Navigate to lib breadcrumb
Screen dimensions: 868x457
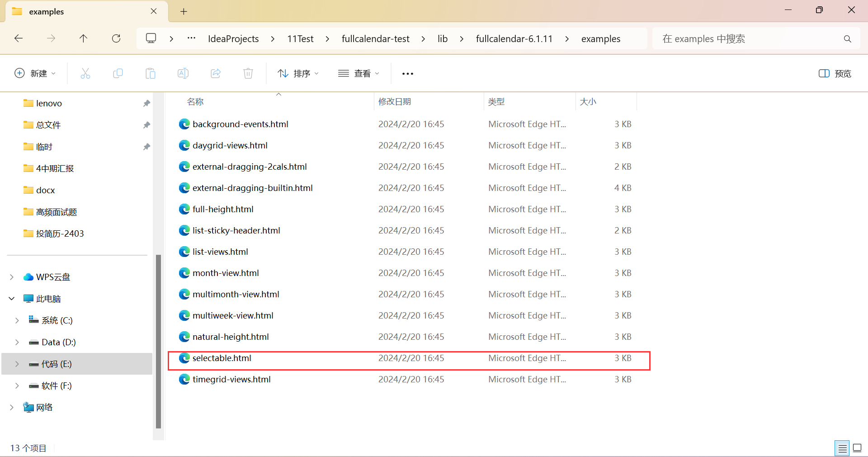(x=443, y=39)
